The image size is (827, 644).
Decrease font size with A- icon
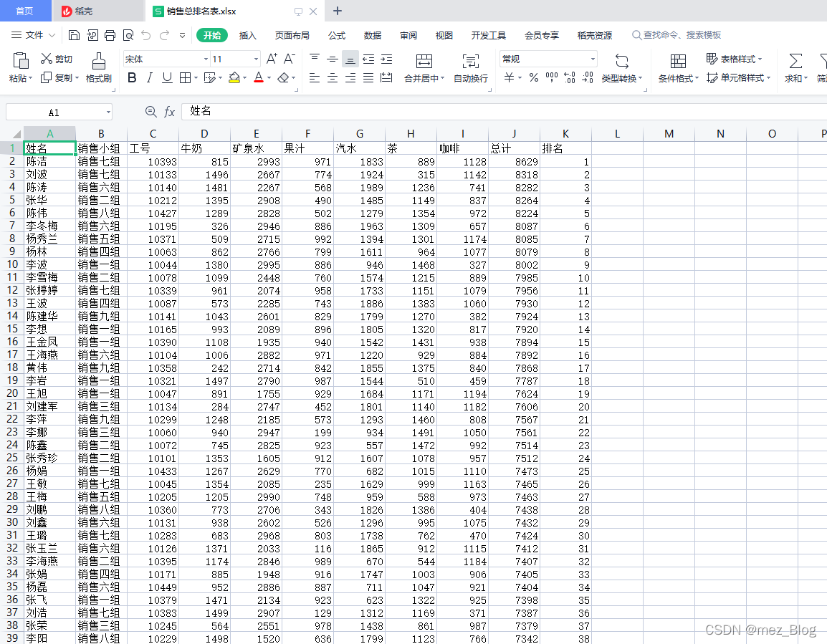pos(289,59)
